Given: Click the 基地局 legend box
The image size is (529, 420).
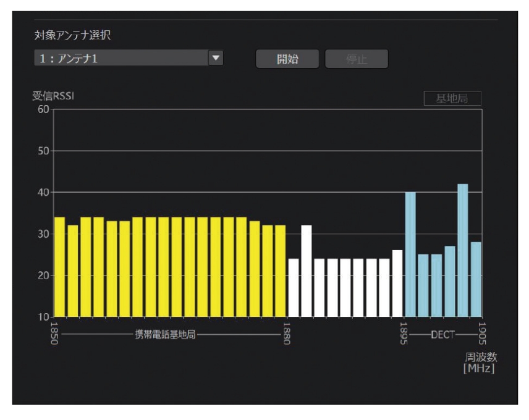Looking at the screenshot, I should click(452, 99).
